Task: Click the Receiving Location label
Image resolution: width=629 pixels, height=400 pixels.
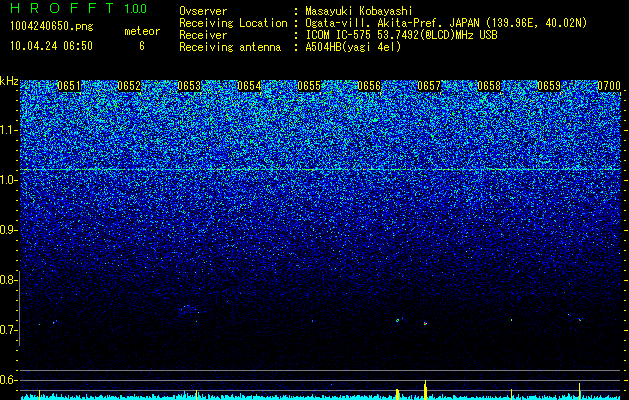Action: click(233, 23)
